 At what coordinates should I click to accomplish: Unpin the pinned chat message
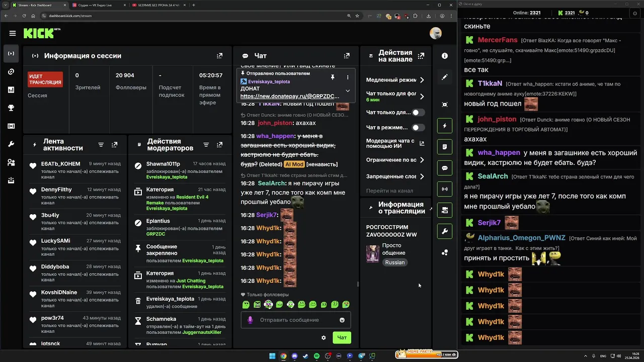tap(333, 77)
